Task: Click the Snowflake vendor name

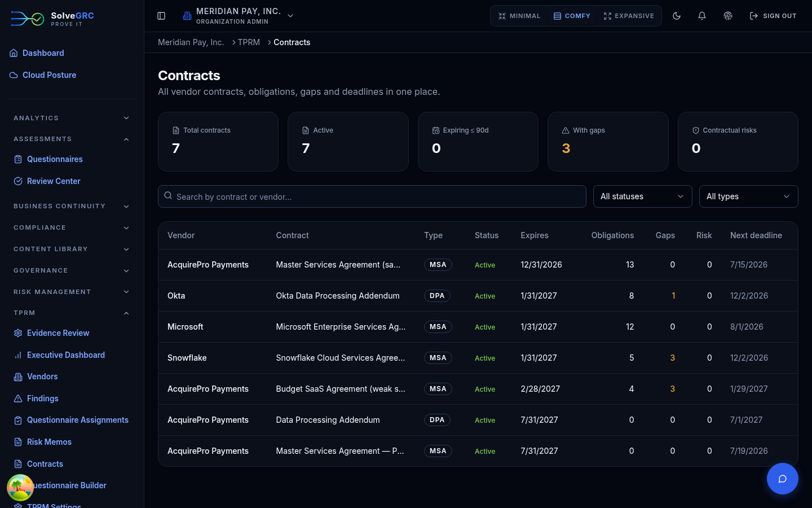Action: pyautogui.click(x=187, y=358)
